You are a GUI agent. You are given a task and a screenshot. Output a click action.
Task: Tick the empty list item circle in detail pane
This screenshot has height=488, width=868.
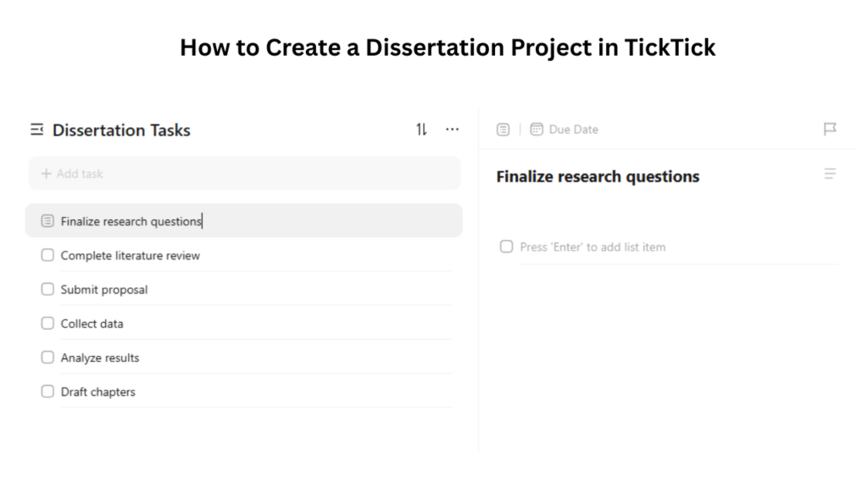506,247
